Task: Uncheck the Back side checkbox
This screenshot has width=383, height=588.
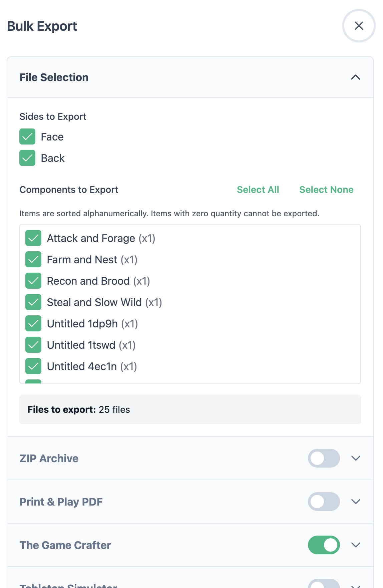Action: [x=27, y=158]
